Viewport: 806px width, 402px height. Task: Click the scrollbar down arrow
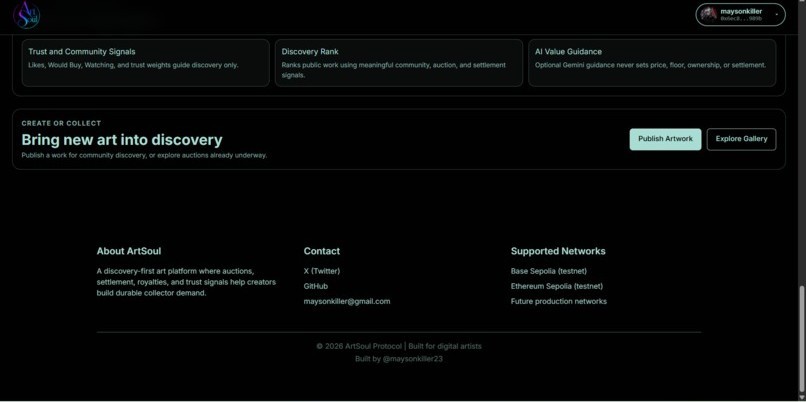801,397
